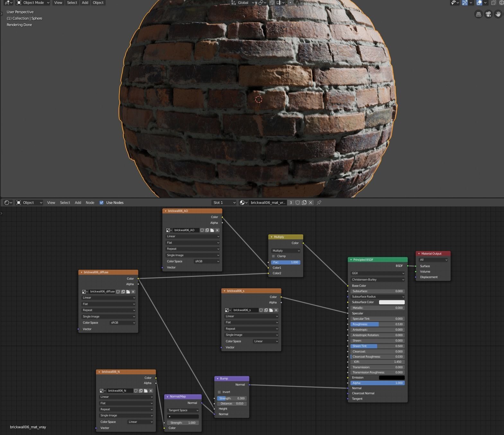Toggle fake user shield in brickwall06_AO node
The height and width of the screenshot is (435, 504).
tap(202, 230)
